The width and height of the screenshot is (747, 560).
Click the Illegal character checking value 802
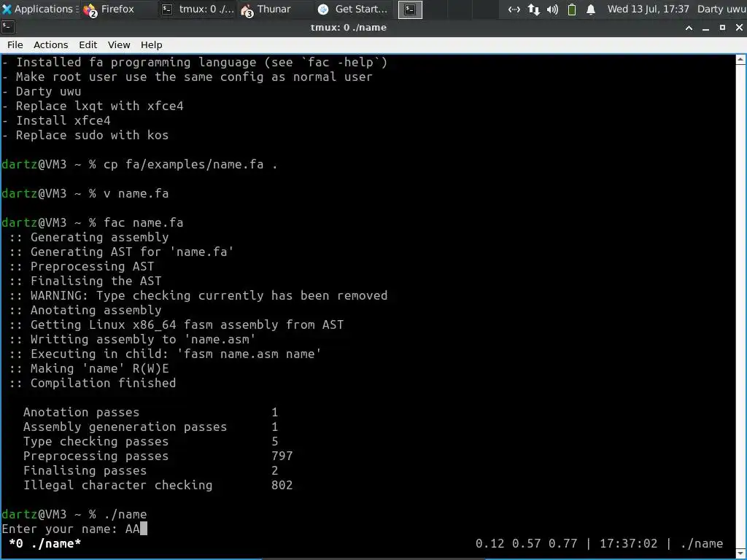[x=282, y=485]
